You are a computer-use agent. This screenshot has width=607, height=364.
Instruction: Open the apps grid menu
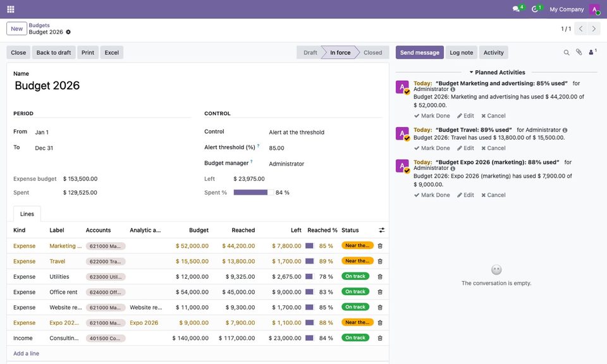[11, 9]
